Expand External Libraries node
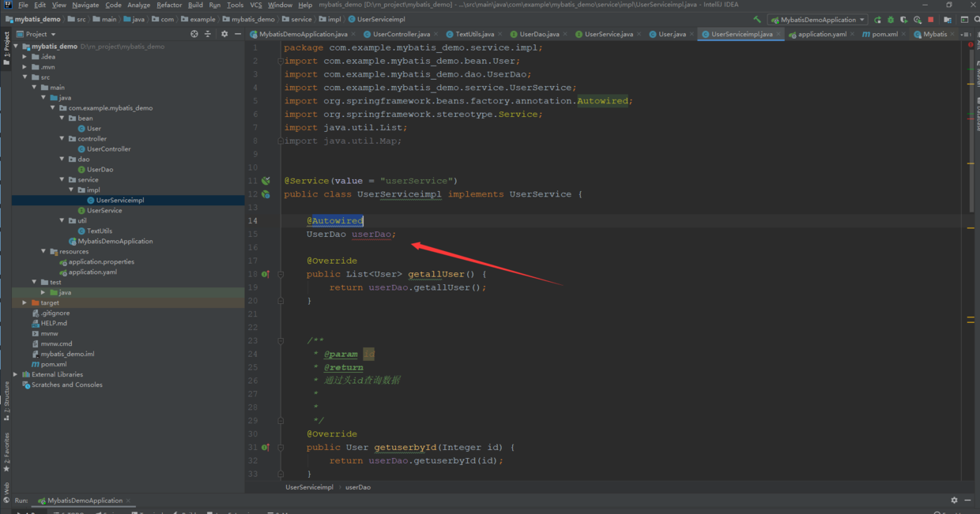The height and width of the screenshot is (514, 980). [15, 375]
